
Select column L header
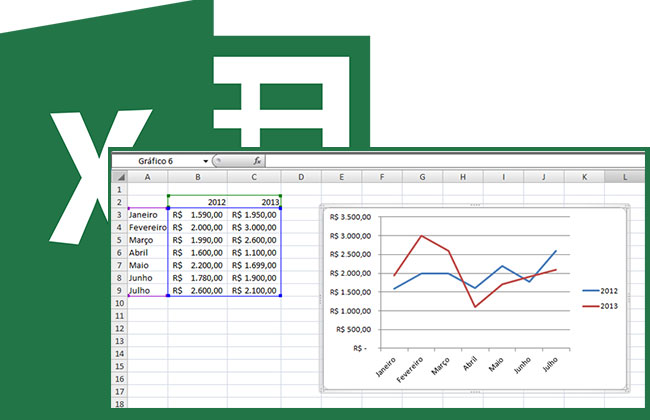tap(625, 177)
